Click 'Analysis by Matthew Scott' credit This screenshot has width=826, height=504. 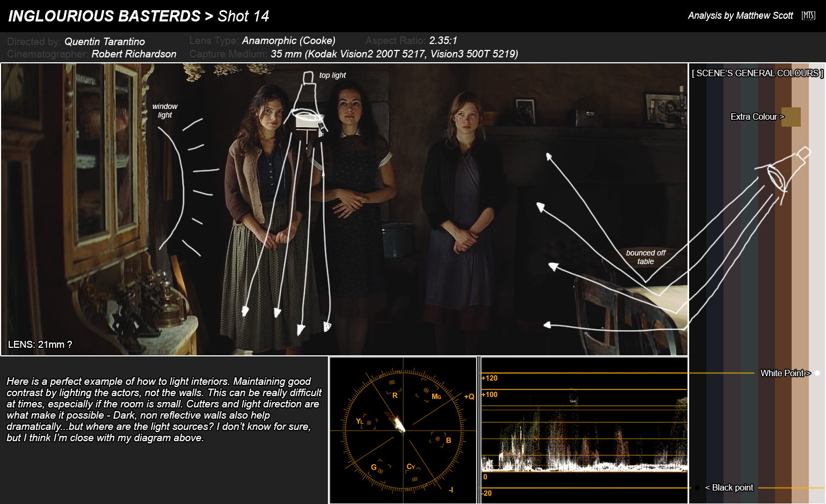click(x=740, y=16)
